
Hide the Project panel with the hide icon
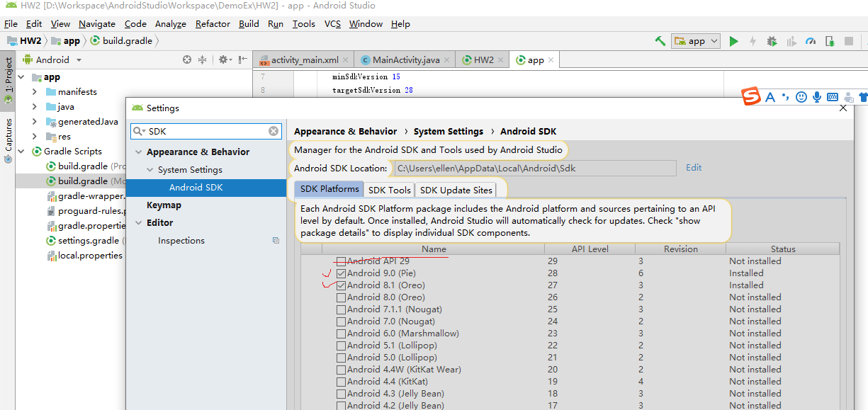pyautogui.click(x=243, y=59)
